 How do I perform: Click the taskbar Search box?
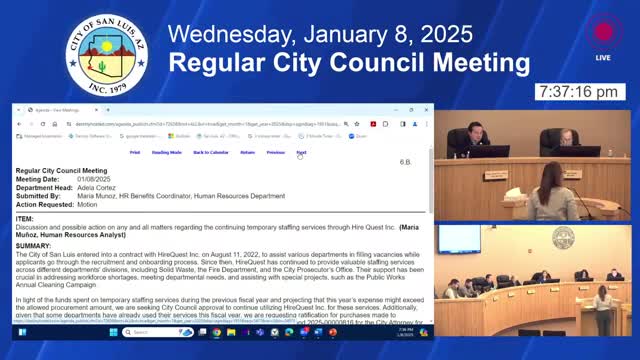(x=157, y=332)
